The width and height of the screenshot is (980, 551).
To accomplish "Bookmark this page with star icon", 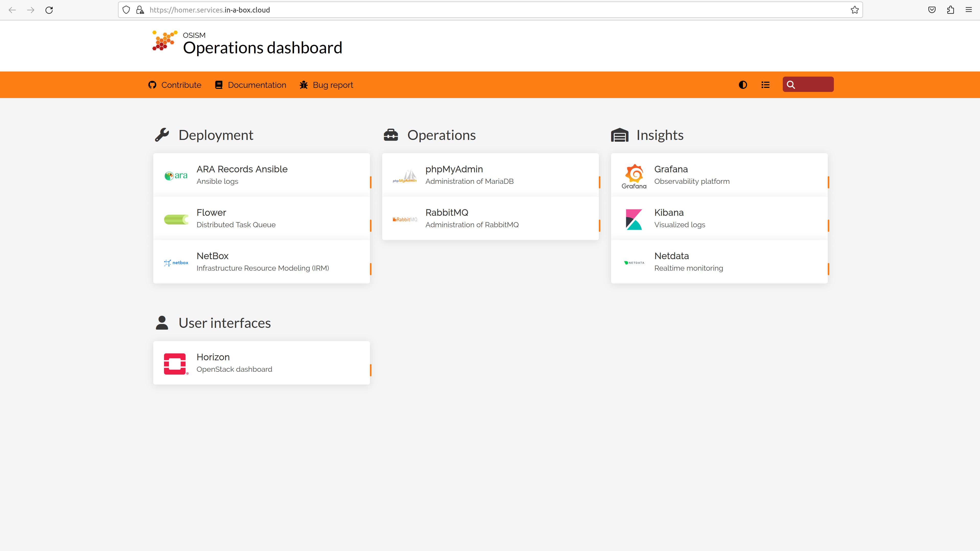I will pyautogui.click(x=855, y=10).
